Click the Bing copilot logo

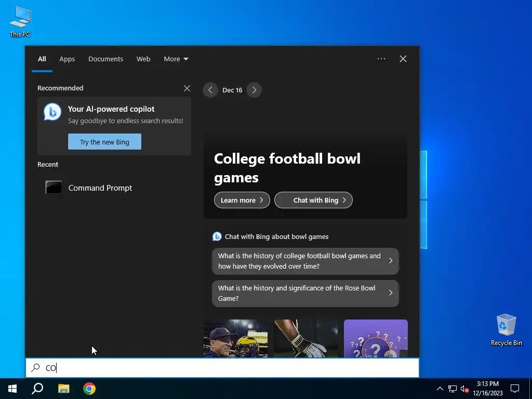point(52,112)
